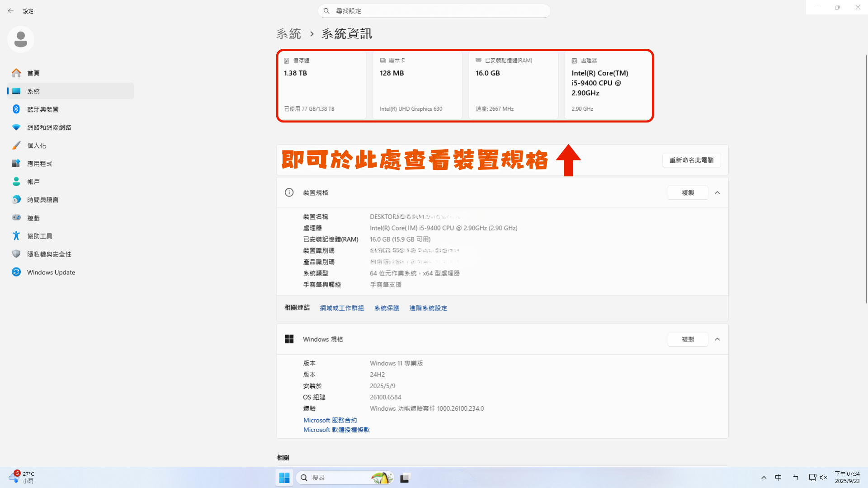Show hidden system tray icons
The width and height of the screenshot is (868, 488).
click(764, 478)
